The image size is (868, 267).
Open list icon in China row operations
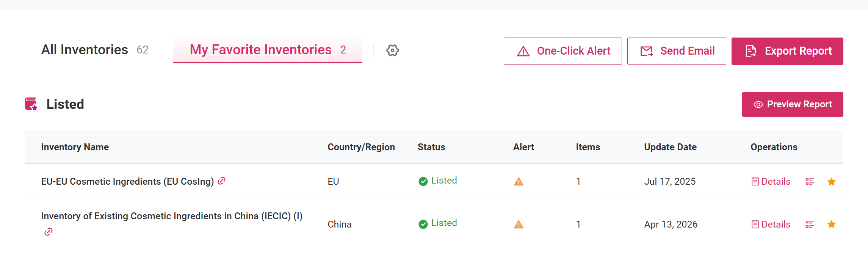coord(810,225)
